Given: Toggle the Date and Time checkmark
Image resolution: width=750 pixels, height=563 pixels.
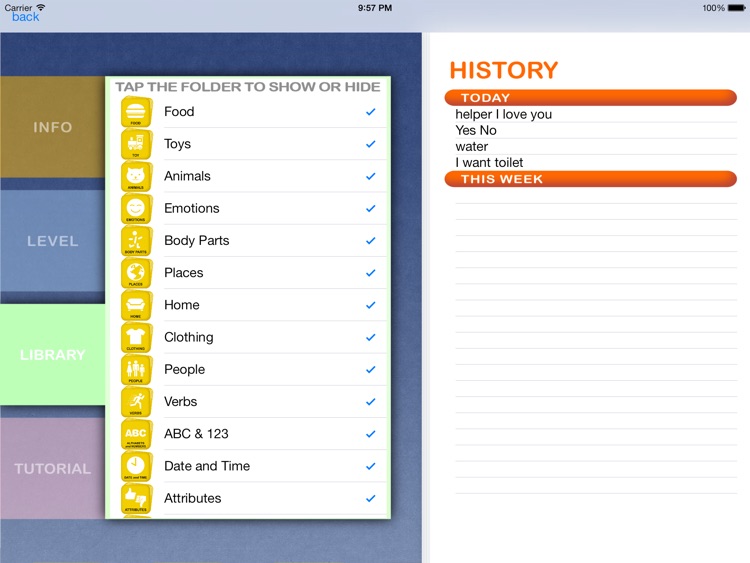Looking at the screenshot, I should (371, 466).
